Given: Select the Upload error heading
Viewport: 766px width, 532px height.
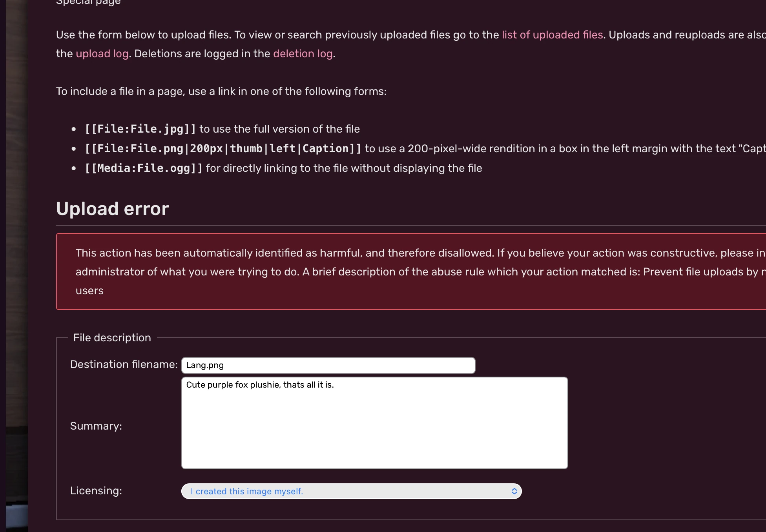Looking at the screenshot, I should coord(113,209).
